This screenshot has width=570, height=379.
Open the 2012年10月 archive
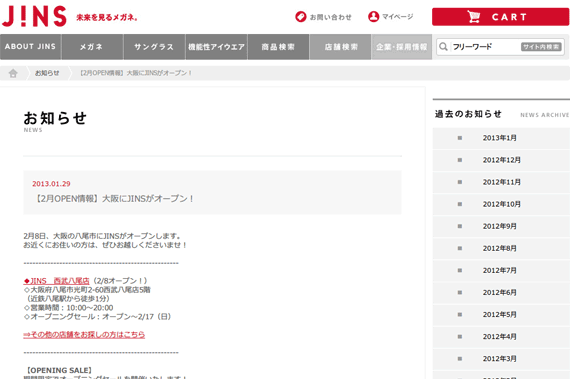click(501, 204)
